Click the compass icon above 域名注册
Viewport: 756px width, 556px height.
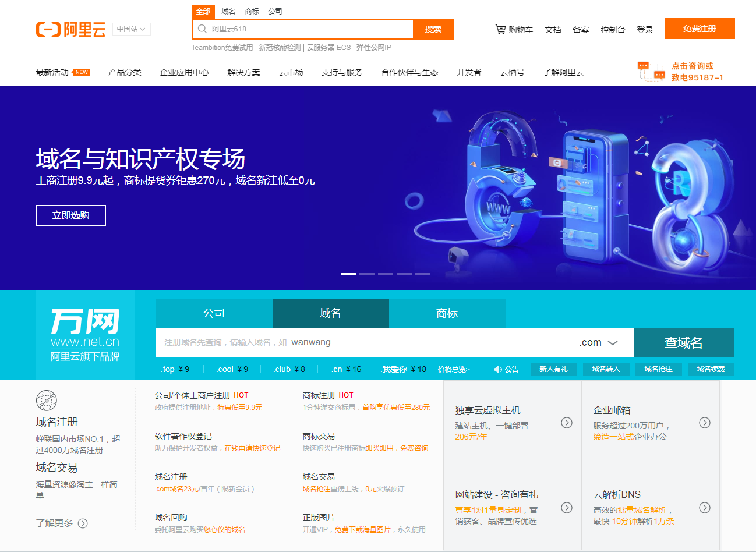click(47, 401)
